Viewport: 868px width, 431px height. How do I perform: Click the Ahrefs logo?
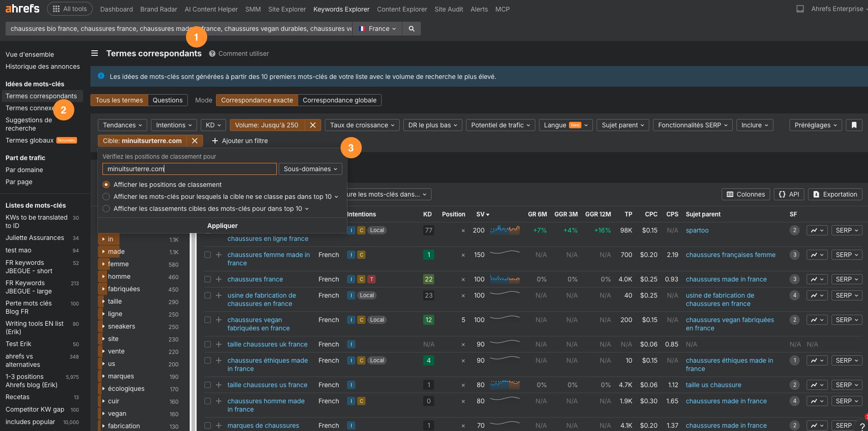pos(22,9)
